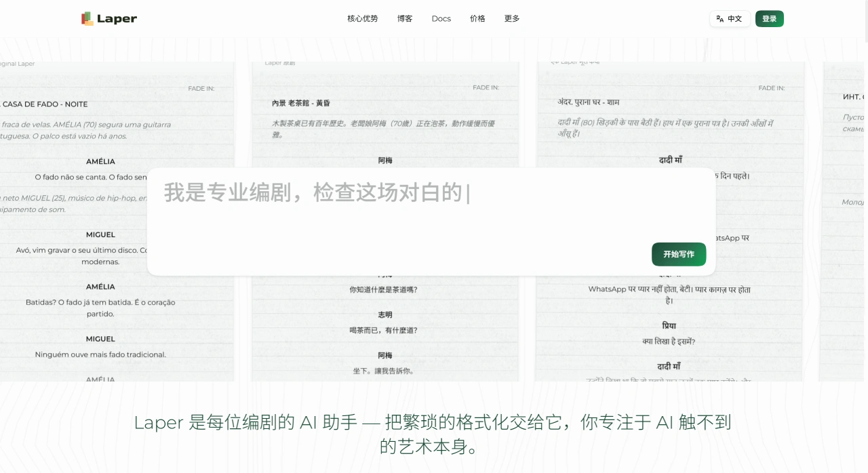This screenshot has width=868, height=473.
Task: Click the character name 志明
Action: tap(385, 315)
